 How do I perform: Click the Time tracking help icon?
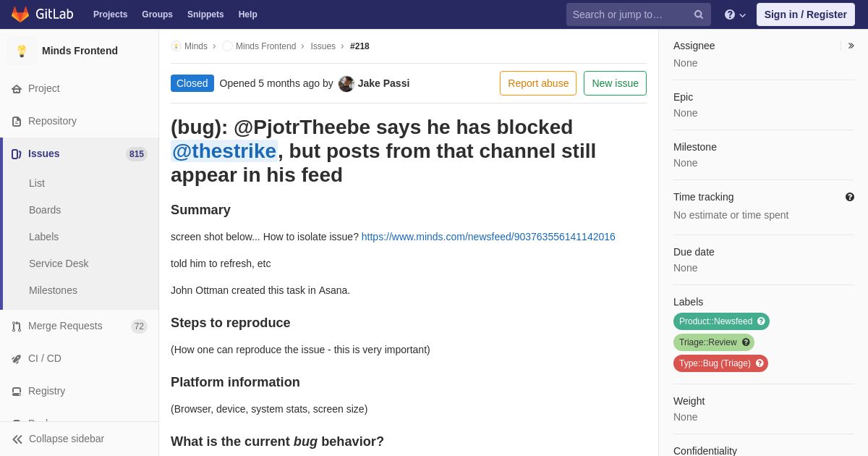pos(850,197)
